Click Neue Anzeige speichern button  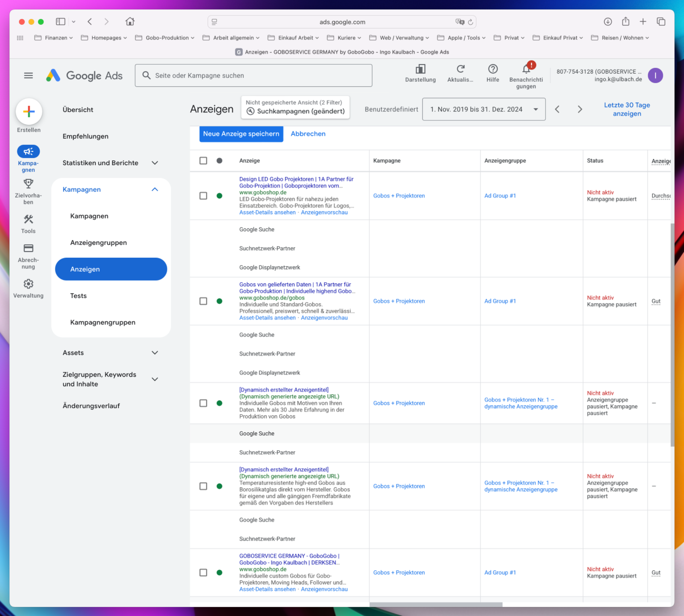[241, 134]
